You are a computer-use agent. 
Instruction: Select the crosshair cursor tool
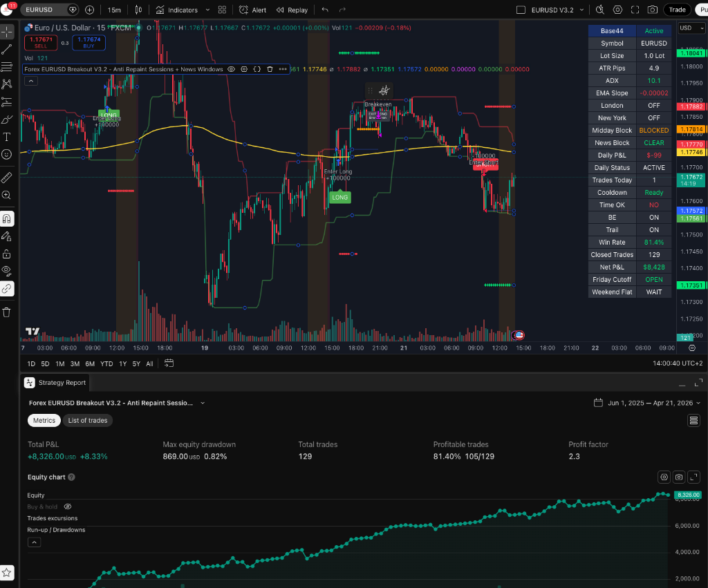point(7,32)
